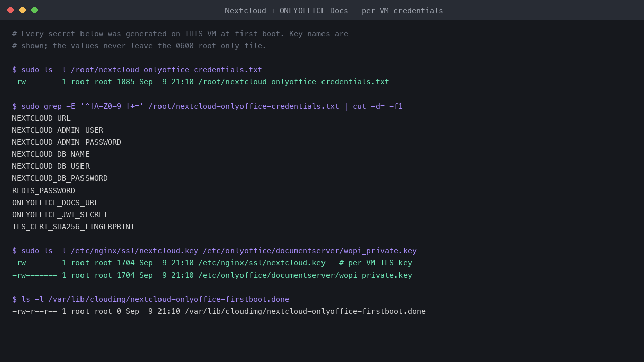Click the comment line 'shown; the values never leave'
The height and width of the screenshot is (362, 644).
139,46
